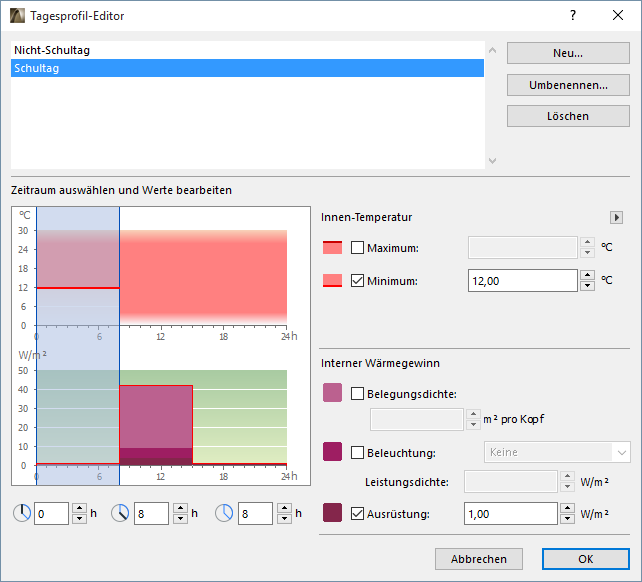This screenshot has width=642, height=582.
Task: Click the Ausrüstung power density field
Action: [x=511, y=514]
